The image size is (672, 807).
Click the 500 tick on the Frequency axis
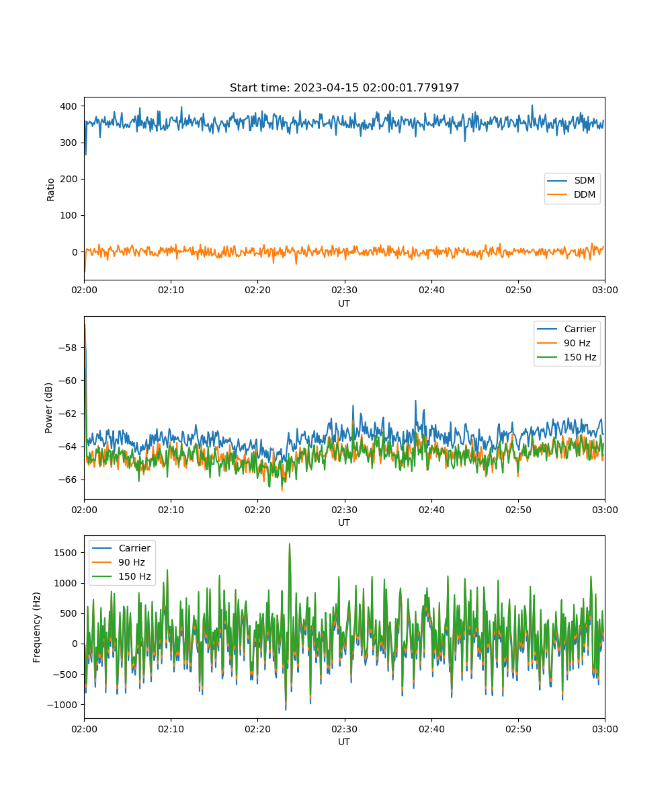coord(70,613)
